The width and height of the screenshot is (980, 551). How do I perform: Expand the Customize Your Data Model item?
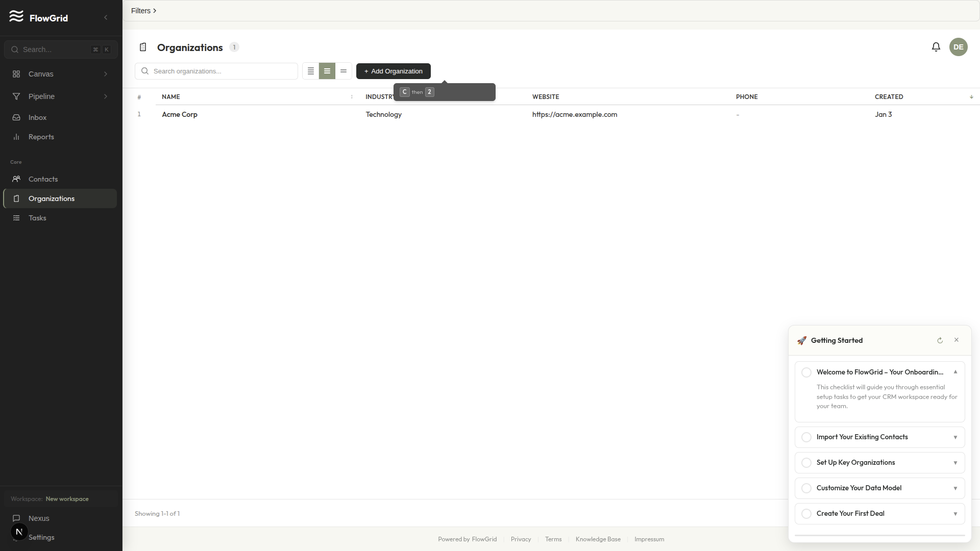955,488
